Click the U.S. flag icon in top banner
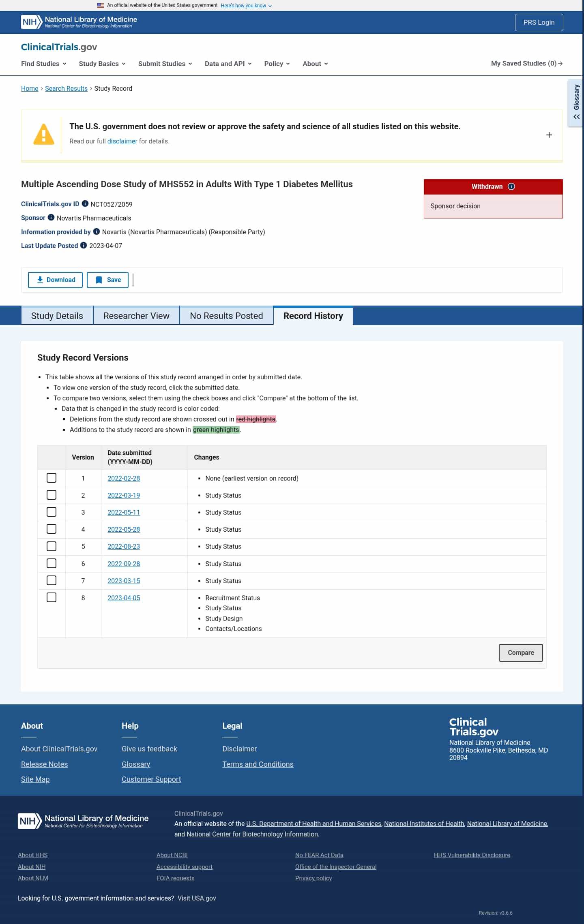584x924 pixels. [x=101, y=5]
